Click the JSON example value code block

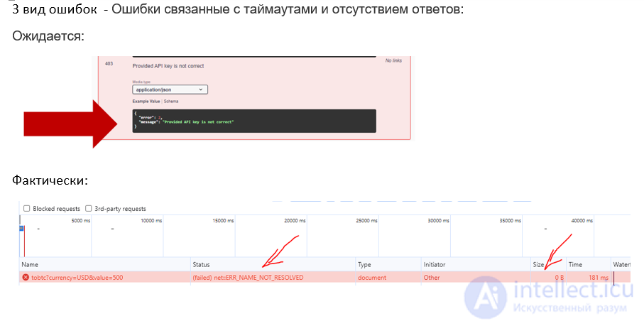254,121
